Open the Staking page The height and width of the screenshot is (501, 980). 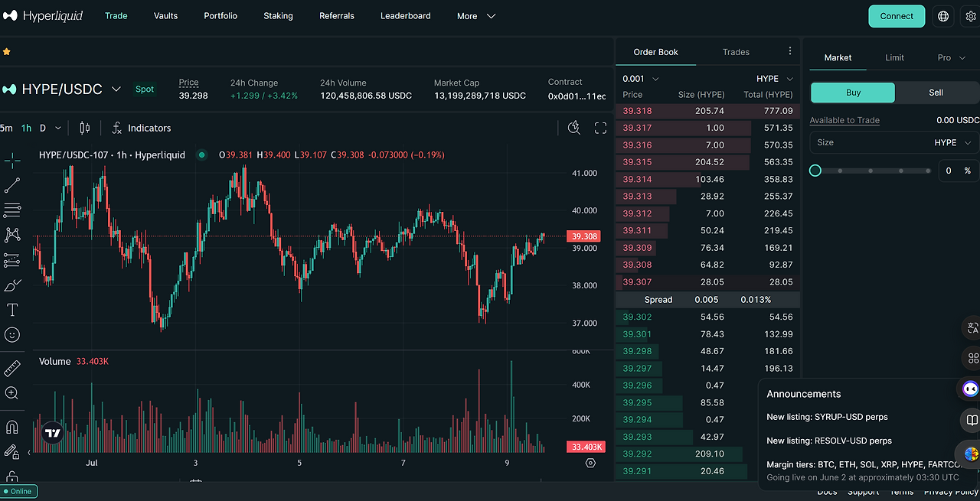278,16
